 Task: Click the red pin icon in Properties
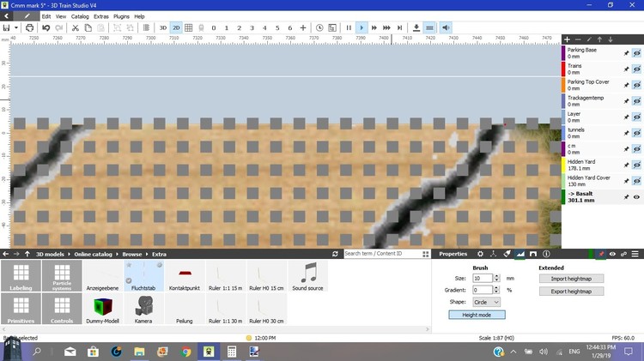click(601, 254)
